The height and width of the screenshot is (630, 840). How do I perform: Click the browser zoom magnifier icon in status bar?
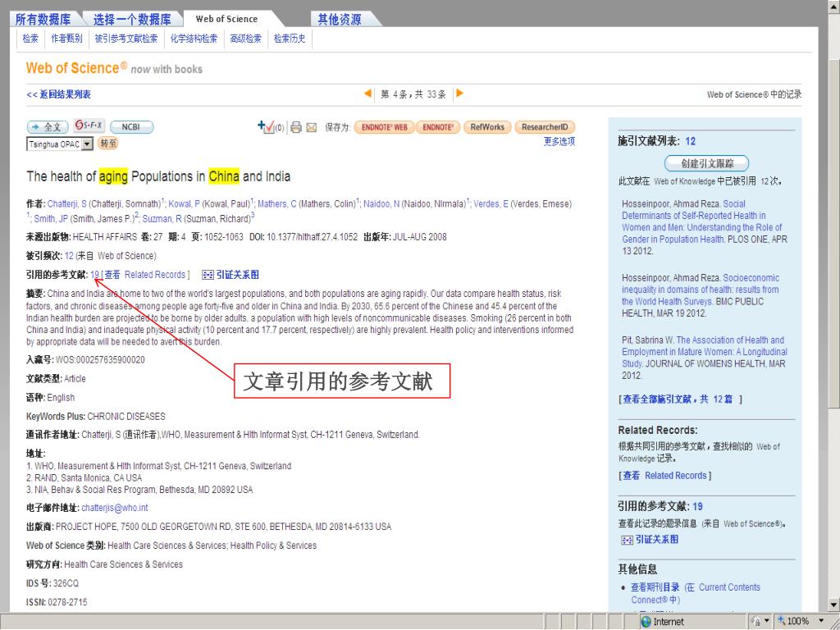click(x=782, y=621)
